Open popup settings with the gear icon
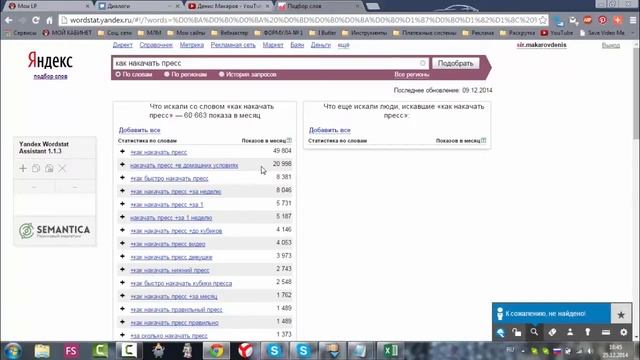640x360 pixels. (624, 332)
